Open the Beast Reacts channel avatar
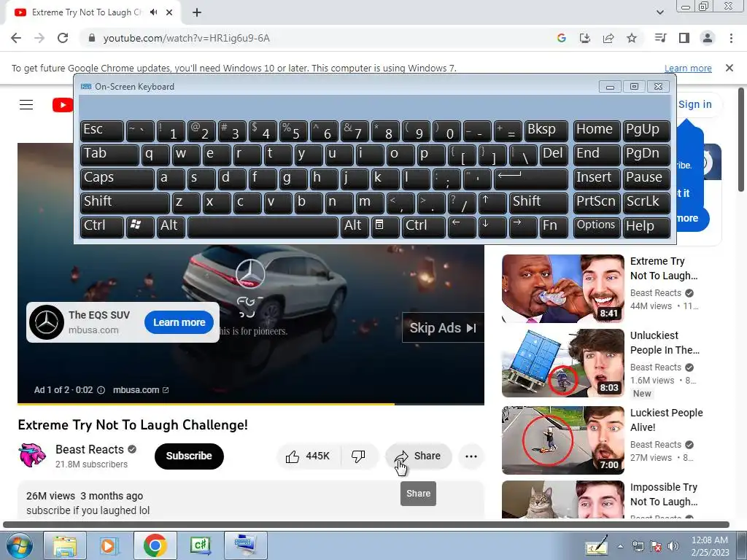Image resolution: width=747 pixels, height=560 pixels. coord(32,455)
